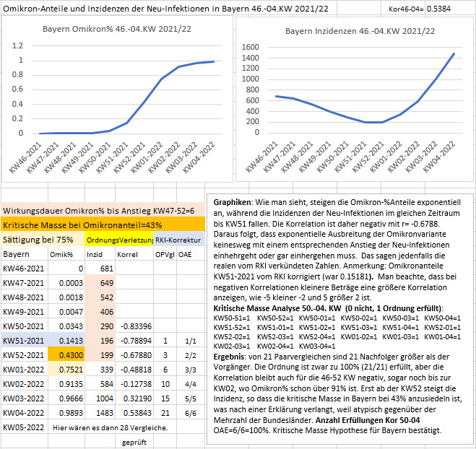Click the yellow 'OrdnungsVerletzung' cell

(x=119, y=240)
